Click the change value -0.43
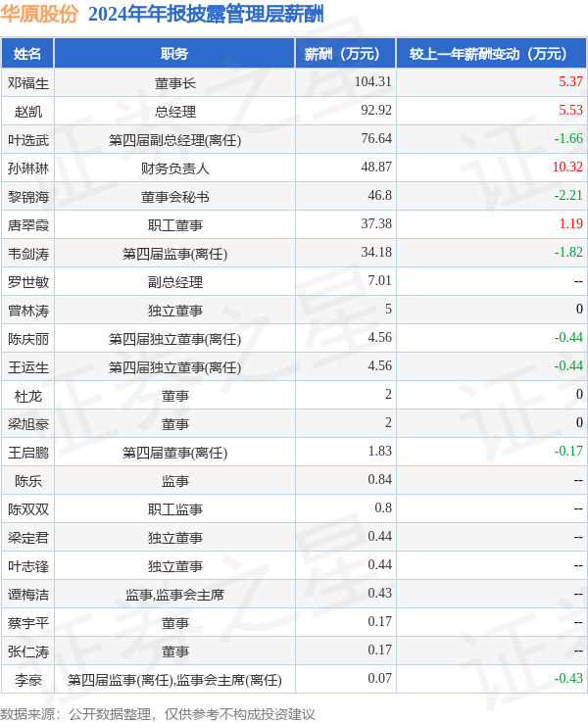Image resolution: width=588 pixels, height=723 pixels. point(568,679)
